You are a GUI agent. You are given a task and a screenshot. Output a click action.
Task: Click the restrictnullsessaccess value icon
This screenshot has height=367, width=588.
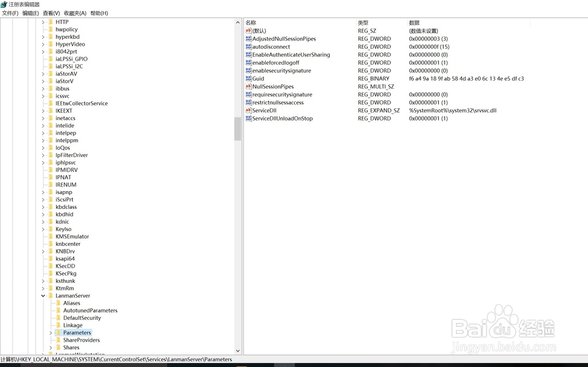(248, 102)
